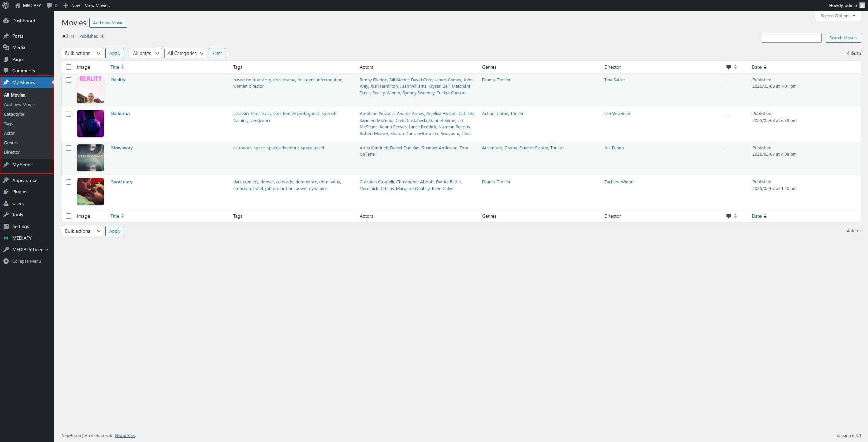868x442 pixels.
Task: Open the top Bulk actions dropdown
Action: (x=83, y=53)
